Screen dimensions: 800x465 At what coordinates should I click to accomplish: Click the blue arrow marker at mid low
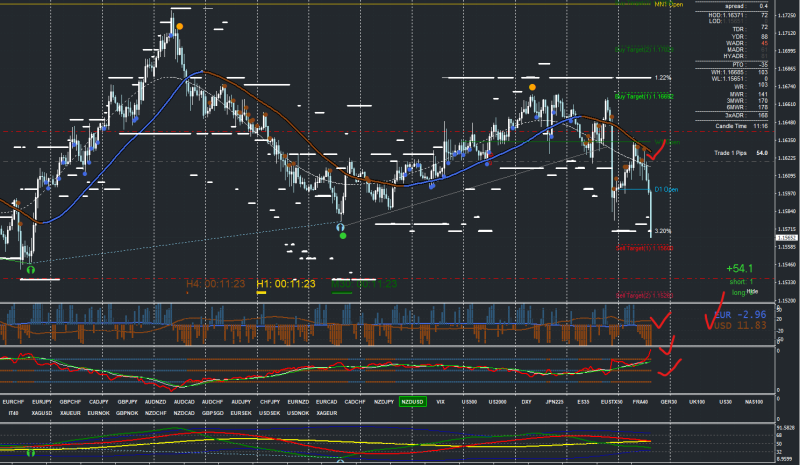click(x=340, y=227)
